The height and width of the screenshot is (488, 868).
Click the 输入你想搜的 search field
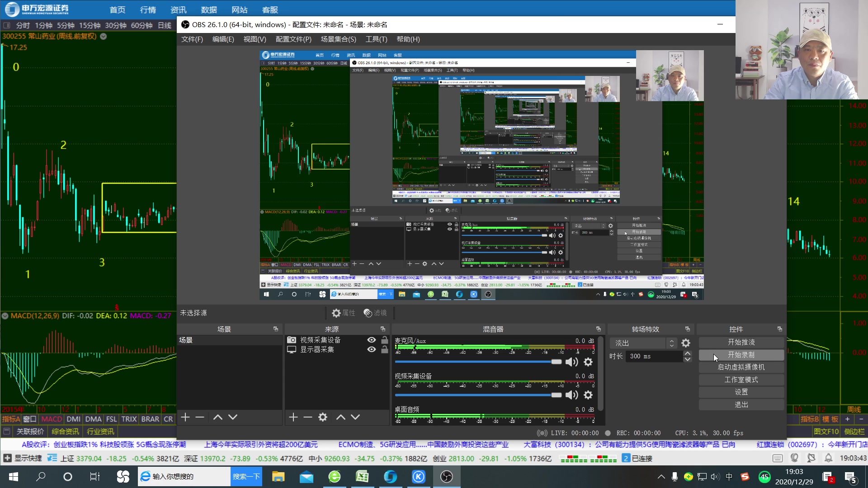tap(184, 476)
